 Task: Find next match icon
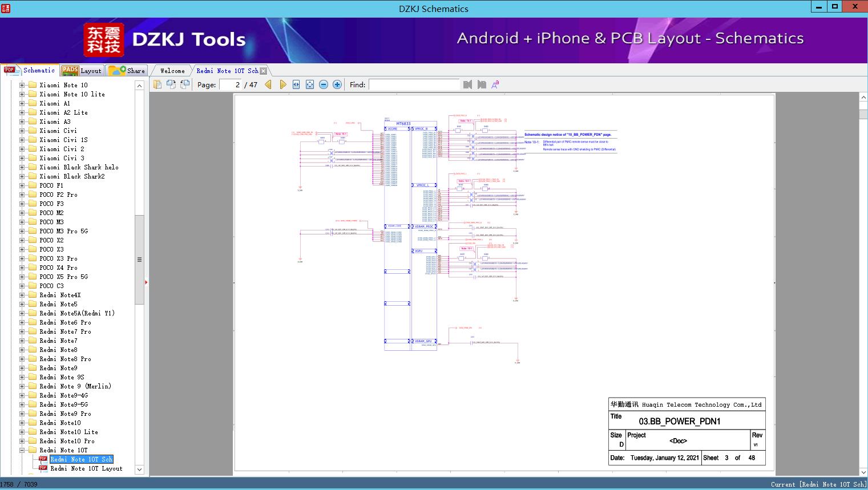(482, 84)
